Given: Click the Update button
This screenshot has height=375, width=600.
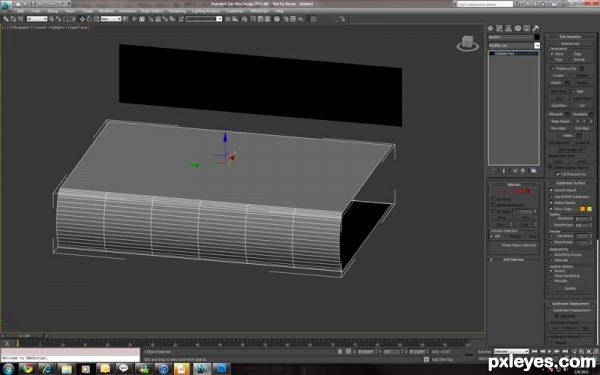Looking at the screenshot, I should 570,288.
